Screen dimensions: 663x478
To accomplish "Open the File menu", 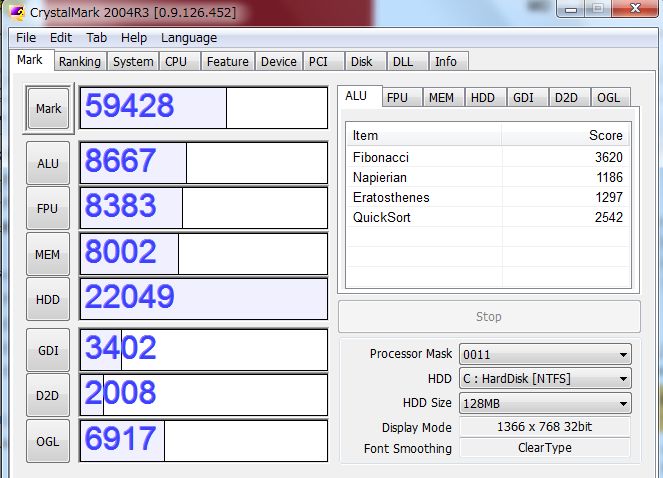I will 26,37.
